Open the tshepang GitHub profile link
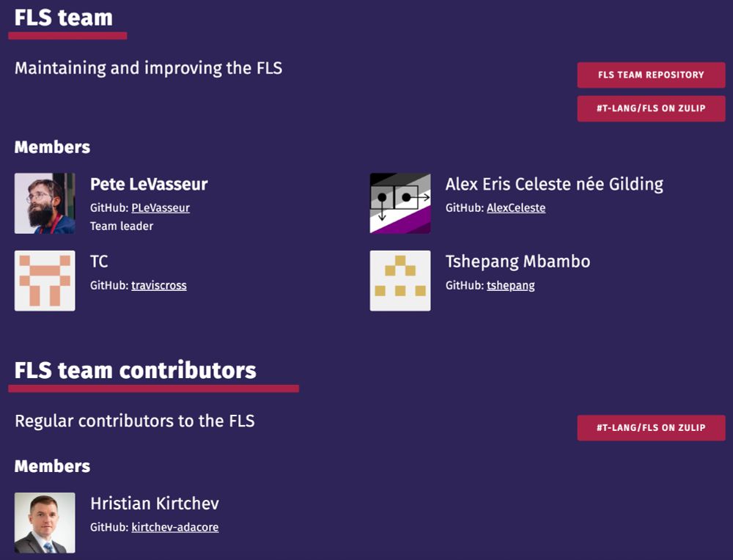This screenshot has width=733, height=560. 510,285
